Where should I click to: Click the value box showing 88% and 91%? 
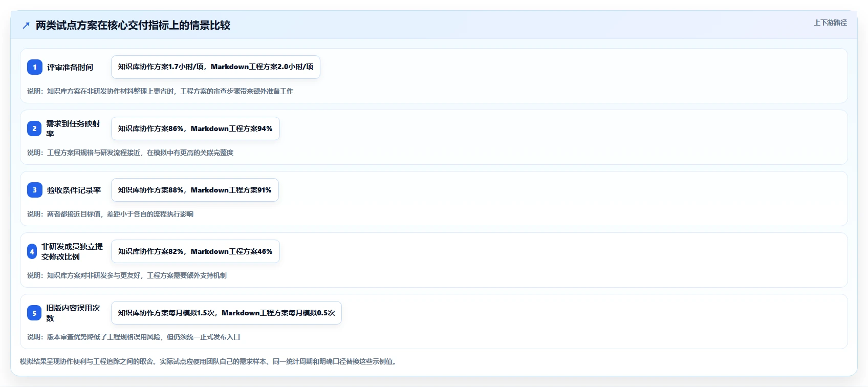click(x=195, y=190)
